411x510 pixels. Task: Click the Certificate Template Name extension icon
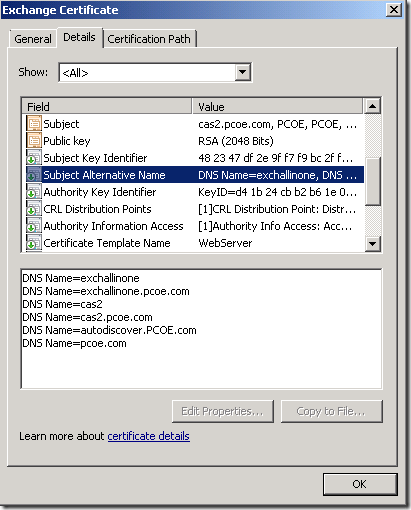pos(34,243)
